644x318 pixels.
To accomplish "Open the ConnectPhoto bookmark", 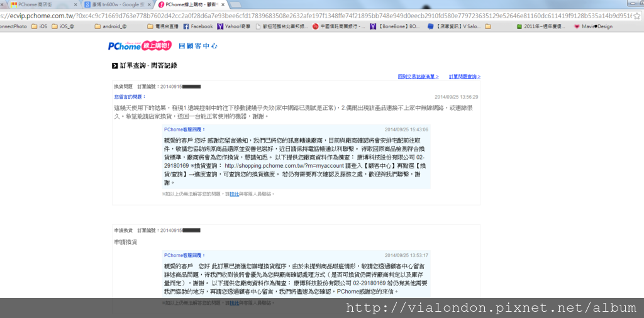I will [13, 26].
